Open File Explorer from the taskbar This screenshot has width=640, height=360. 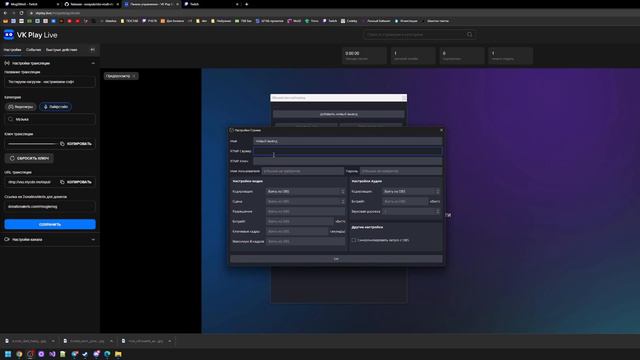(x=118, y=354)
